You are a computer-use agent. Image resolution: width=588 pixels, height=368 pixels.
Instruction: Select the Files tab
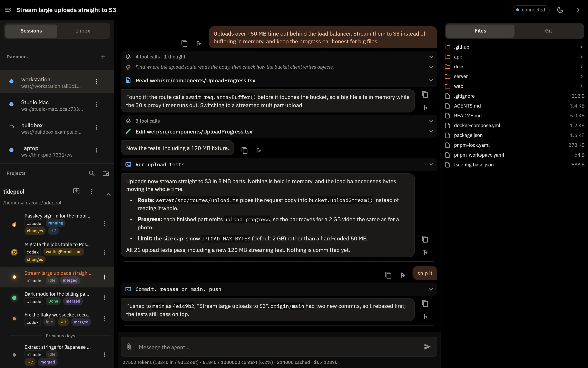click(x=480, y=31)
